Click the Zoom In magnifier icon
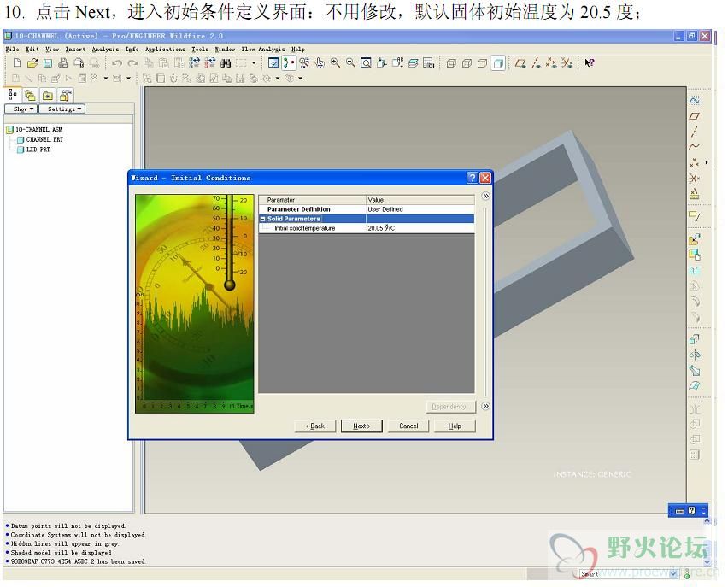 tap(335, 62)
